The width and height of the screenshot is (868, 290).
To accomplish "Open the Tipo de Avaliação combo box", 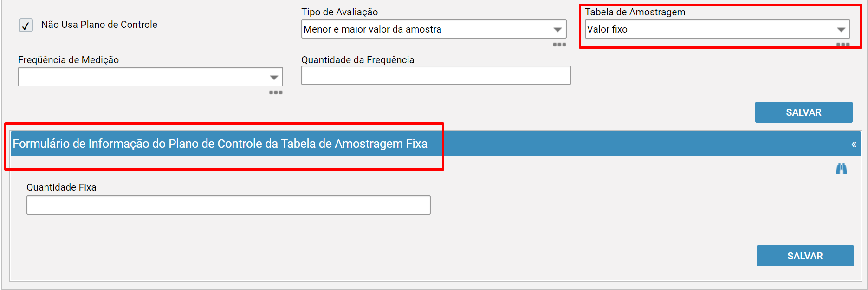I will point(434,29).
